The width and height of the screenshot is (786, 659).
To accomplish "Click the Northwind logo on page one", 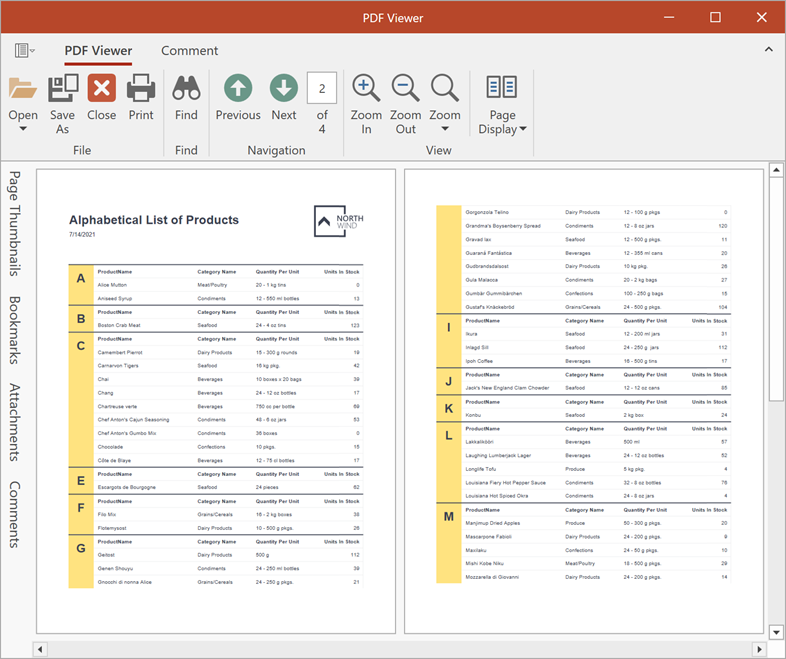I will click(339, 221).
